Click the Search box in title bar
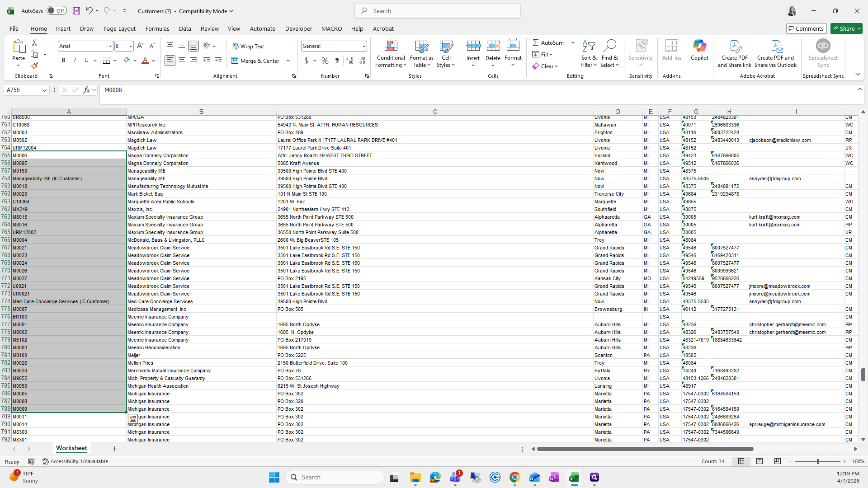 pos(437,11)
